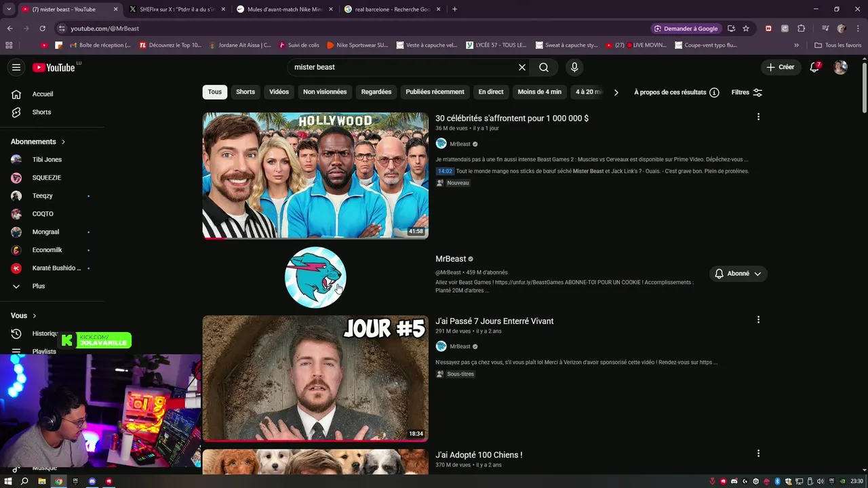The width and height of the screenshot is (868, 488).
Task: Click the Créer button
Action: 781,67
